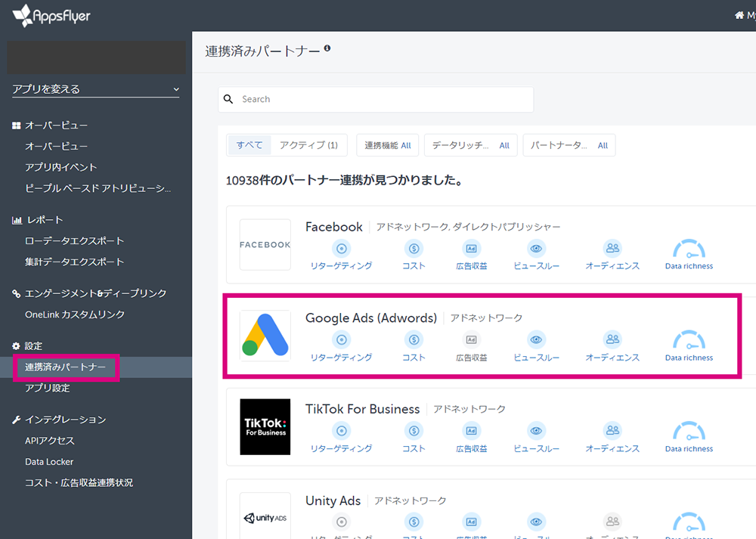Go to コスト・広告収益連携状況
Image resolution: width=756 pixels, height=539 pixels.
79,482
